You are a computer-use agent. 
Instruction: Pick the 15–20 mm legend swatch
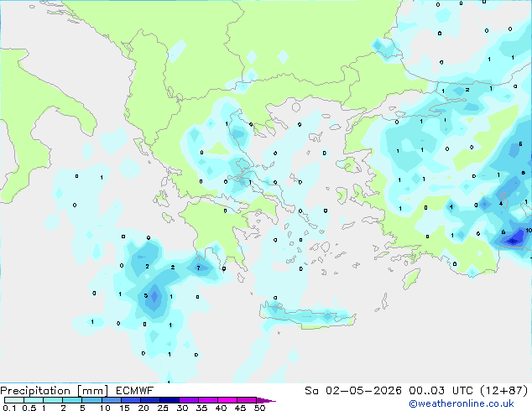[x=130, y=400]
